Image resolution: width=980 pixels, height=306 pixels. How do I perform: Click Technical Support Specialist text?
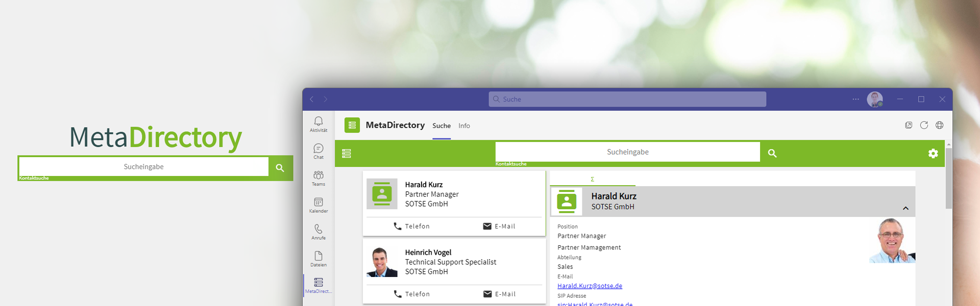point(450,262)
